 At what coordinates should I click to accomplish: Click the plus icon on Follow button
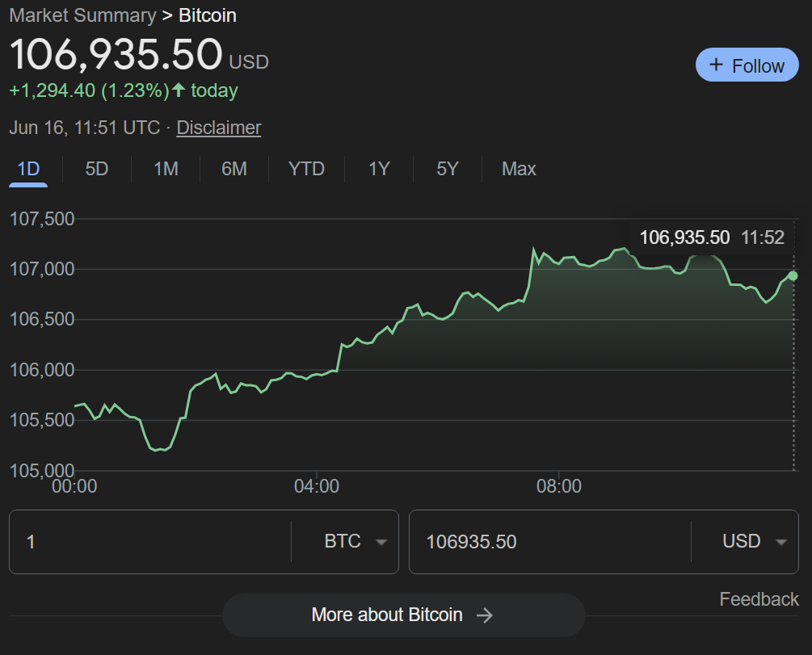pos(715,65)
